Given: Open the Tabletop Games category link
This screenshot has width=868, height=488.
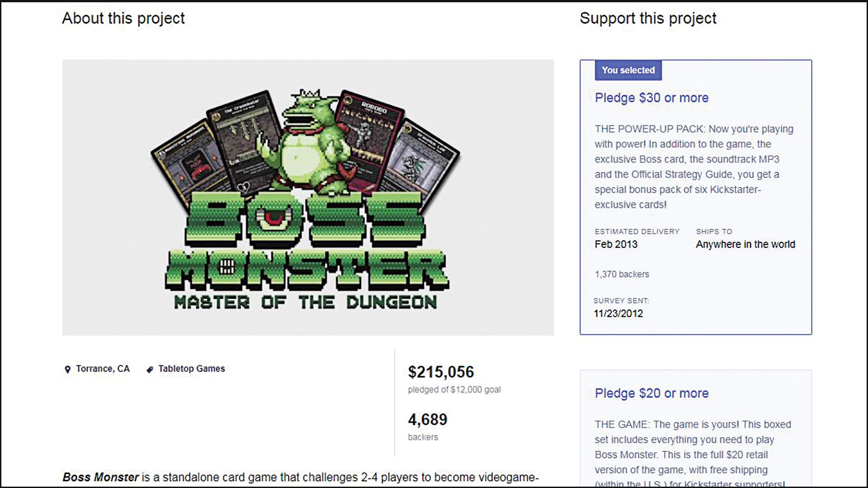Looking at the screenshot, I should point(191,369).
